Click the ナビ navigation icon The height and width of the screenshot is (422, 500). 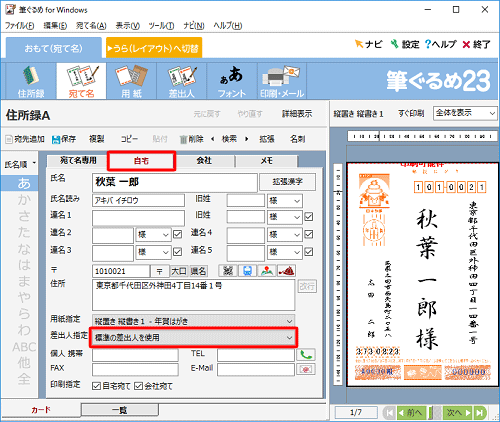point(368,44)
